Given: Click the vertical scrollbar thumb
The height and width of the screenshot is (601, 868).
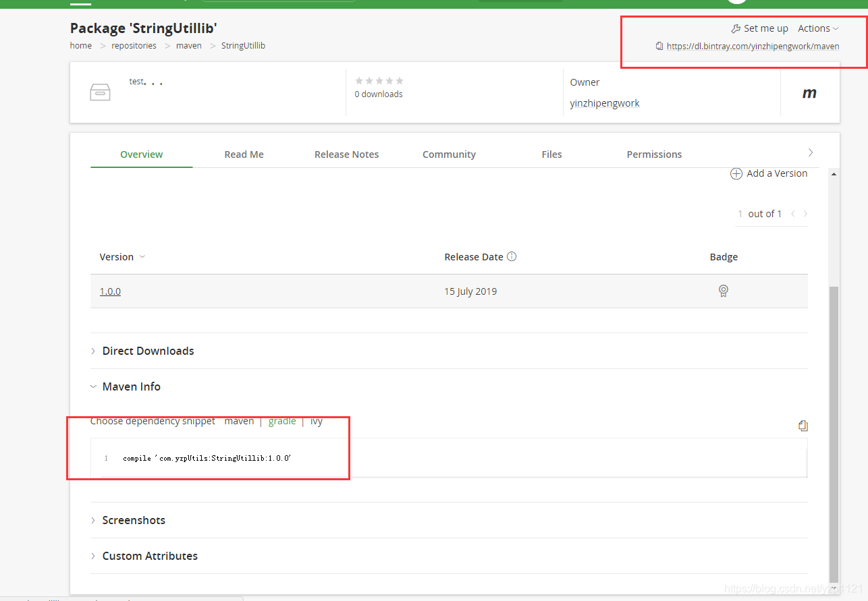Looking at the screenshot, I should (x=834, y=433).
